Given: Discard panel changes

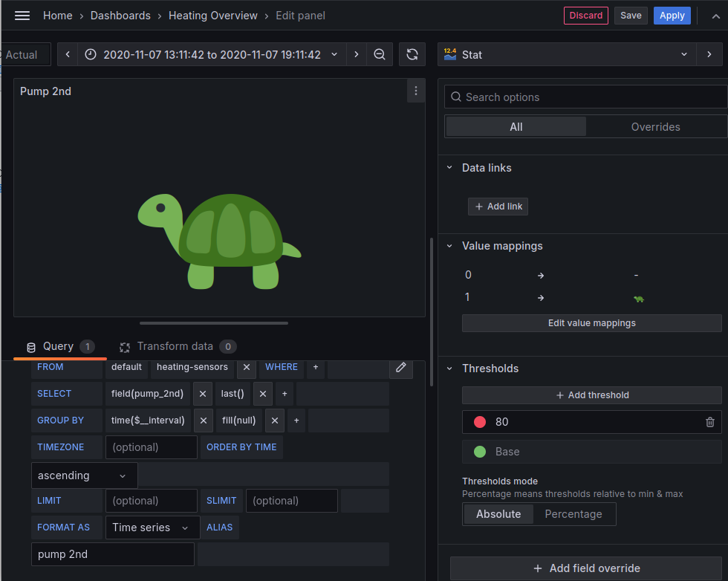Looking at the screenshot, I should 585,16.
